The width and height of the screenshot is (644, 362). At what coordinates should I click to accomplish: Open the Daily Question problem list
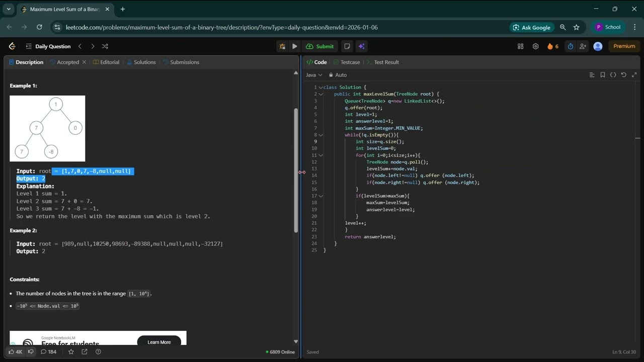[48, 46]
